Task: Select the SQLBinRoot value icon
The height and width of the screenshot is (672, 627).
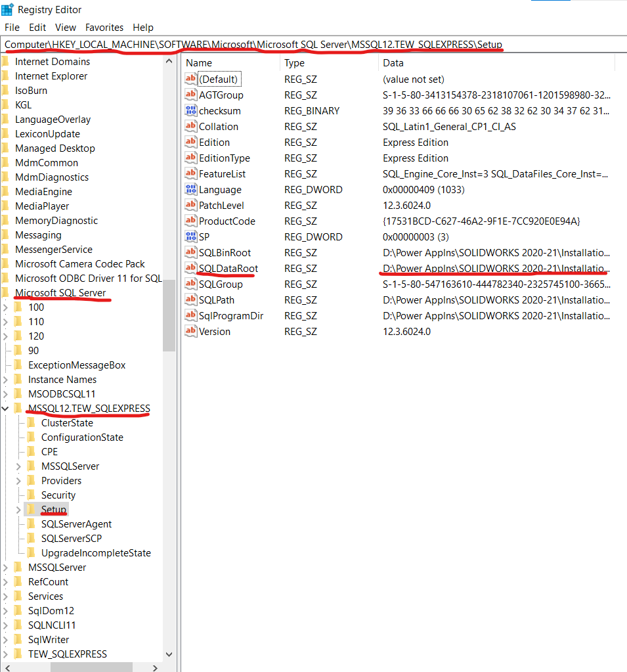Action: tap(190, 252)
